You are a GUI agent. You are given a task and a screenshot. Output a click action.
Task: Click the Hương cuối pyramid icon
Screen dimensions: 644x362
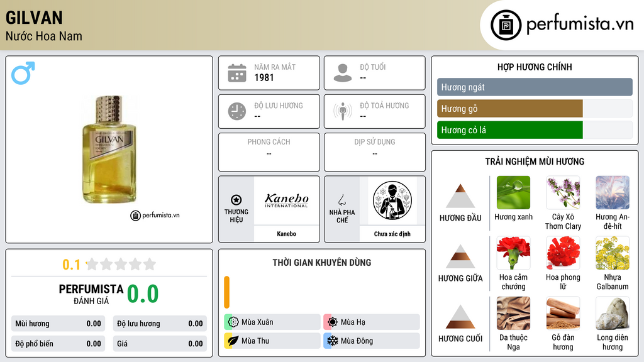pos(460,317)
